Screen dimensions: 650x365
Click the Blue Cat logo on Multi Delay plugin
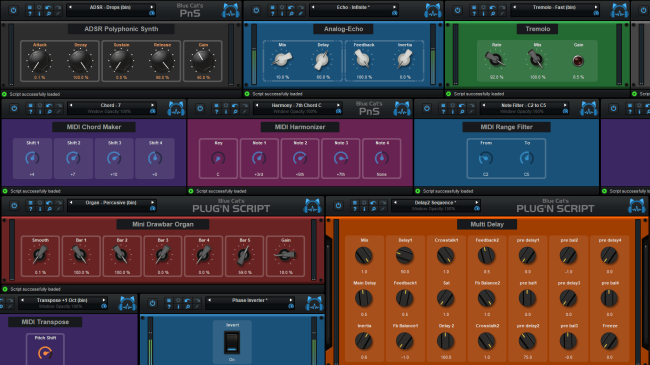pyautogui.click(x=637, y=206)
